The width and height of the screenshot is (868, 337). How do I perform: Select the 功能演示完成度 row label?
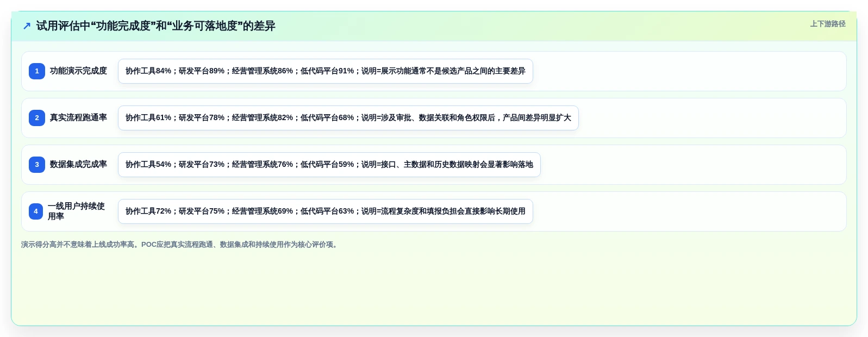[x=78, y=71]
